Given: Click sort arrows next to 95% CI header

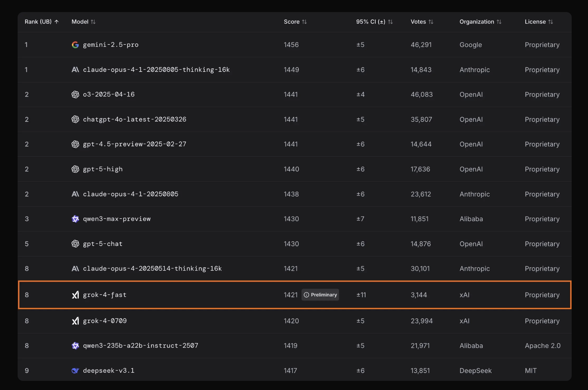Looking at the screenshot, I should coord(390,22).
